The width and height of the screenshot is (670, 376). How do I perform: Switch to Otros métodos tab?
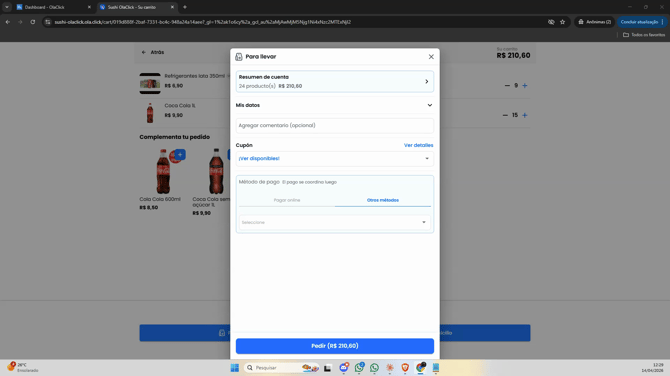382,200
